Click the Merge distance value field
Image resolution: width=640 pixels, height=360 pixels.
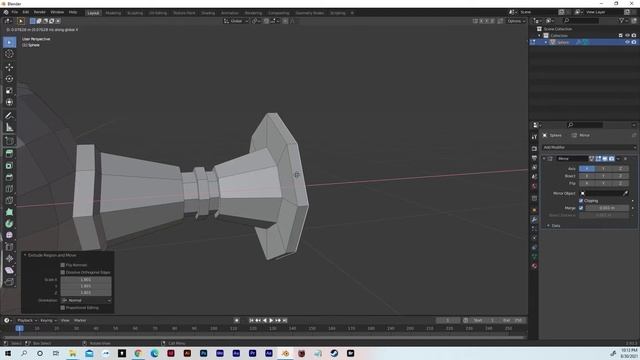[x=607, y=208]
